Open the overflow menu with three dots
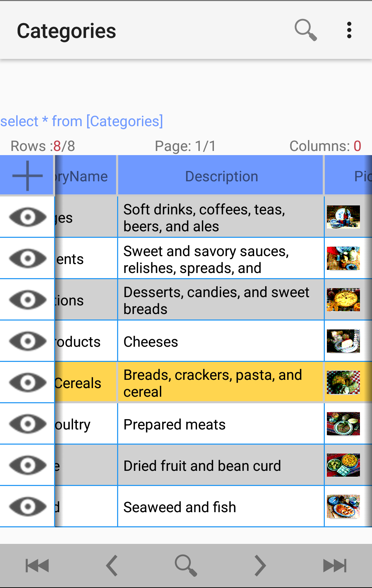The image size is (372, 588). 349,30
